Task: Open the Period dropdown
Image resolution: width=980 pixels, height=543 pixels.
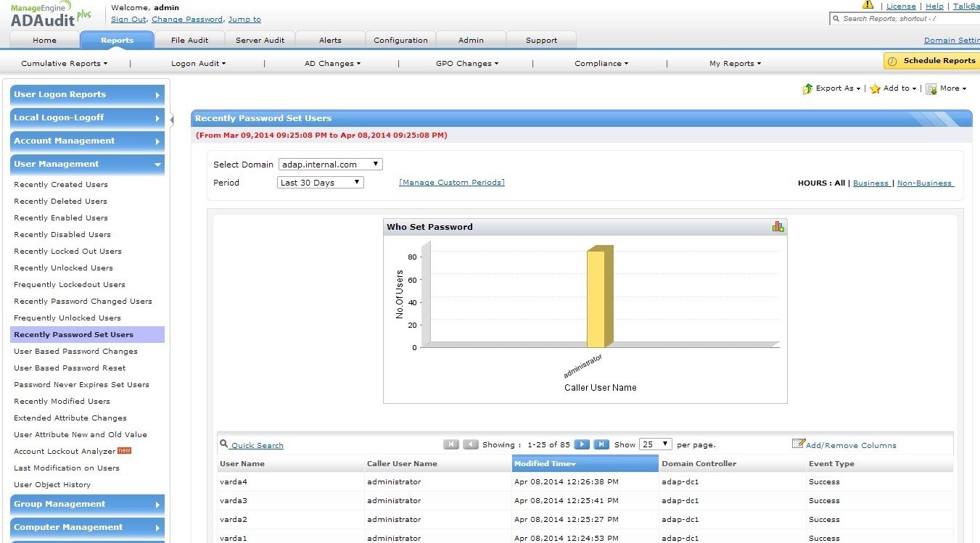Action: (x=321, y=183)
